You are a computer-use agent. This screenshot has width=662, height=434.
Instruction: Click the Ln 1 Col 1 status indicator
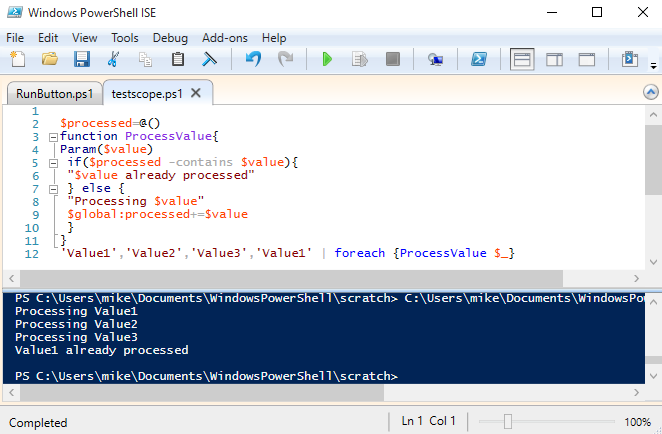(428, 421)
